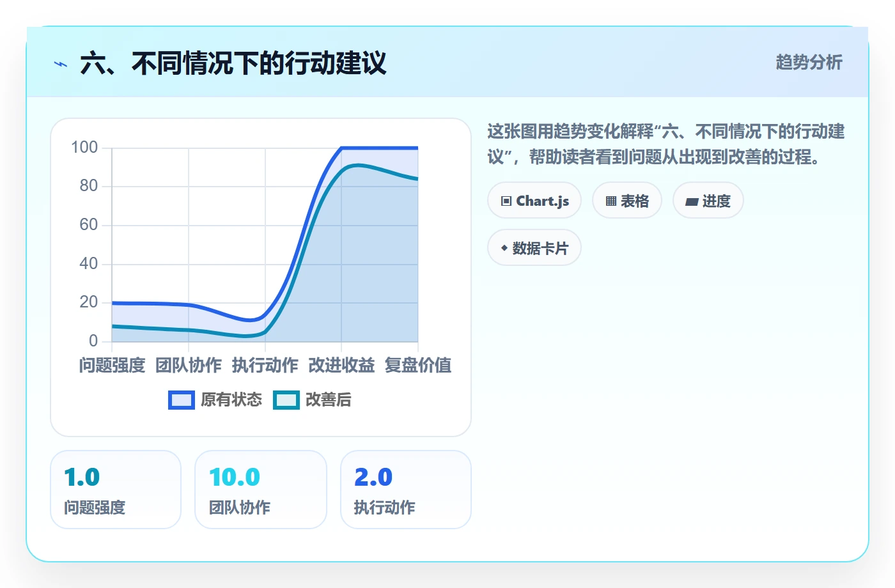Click the 进度 tag chip
Image resolution: width=895 pixels, height=588 pixels.
(708, 201)
